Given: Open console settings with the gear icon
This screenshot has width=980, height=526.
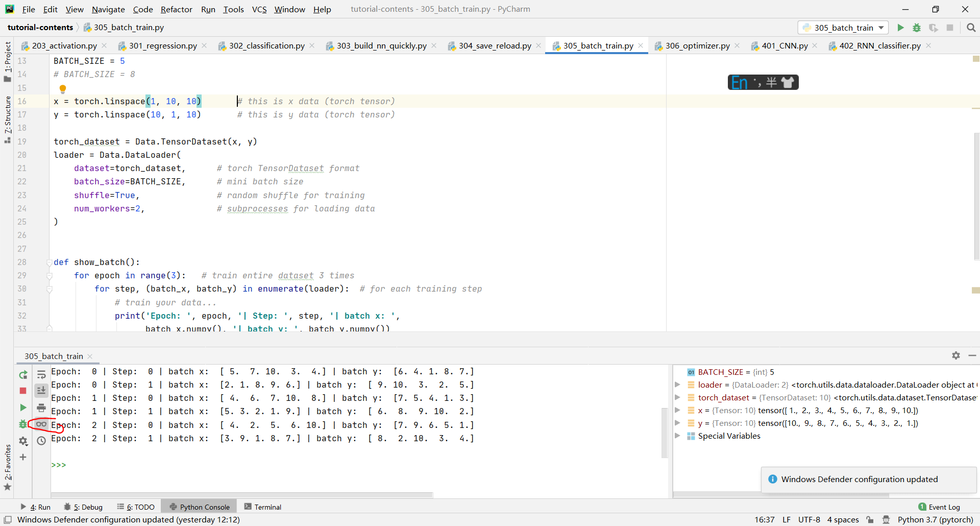Looking at the screenshot, I should click(x=23, y=441).
